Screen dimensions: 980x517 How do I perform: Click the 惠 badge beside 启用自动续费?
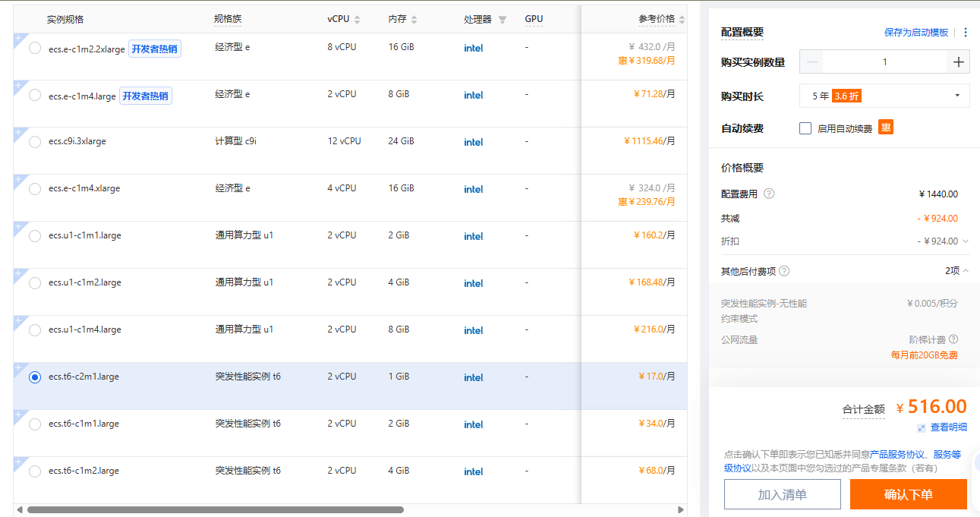886,128
